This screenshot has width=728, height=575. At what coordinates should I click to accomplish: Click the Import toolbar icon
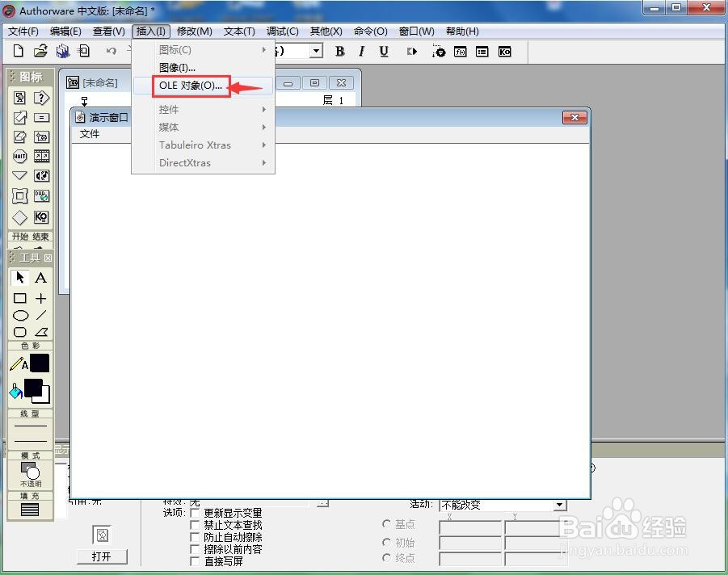(84, 51)
